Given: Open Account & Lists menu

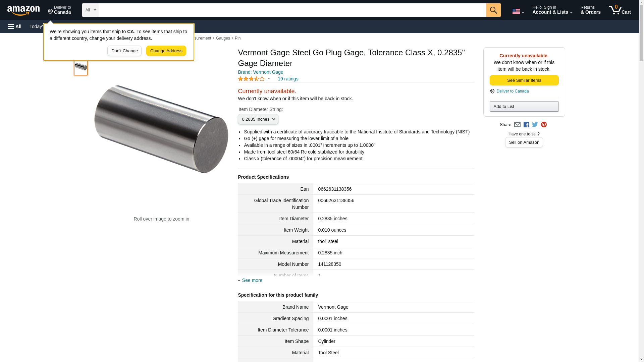Looking at the screenshot, I should [552, 10].
